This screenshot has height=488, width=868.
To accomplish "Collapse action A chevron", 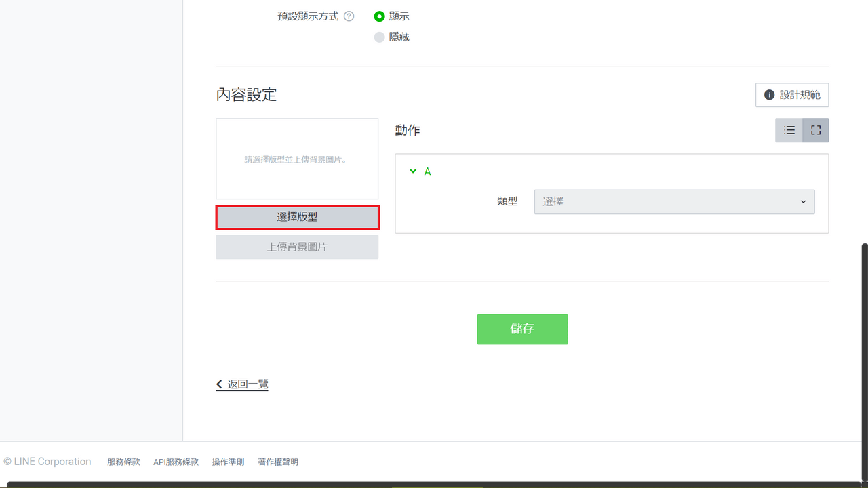I will 413,171.
